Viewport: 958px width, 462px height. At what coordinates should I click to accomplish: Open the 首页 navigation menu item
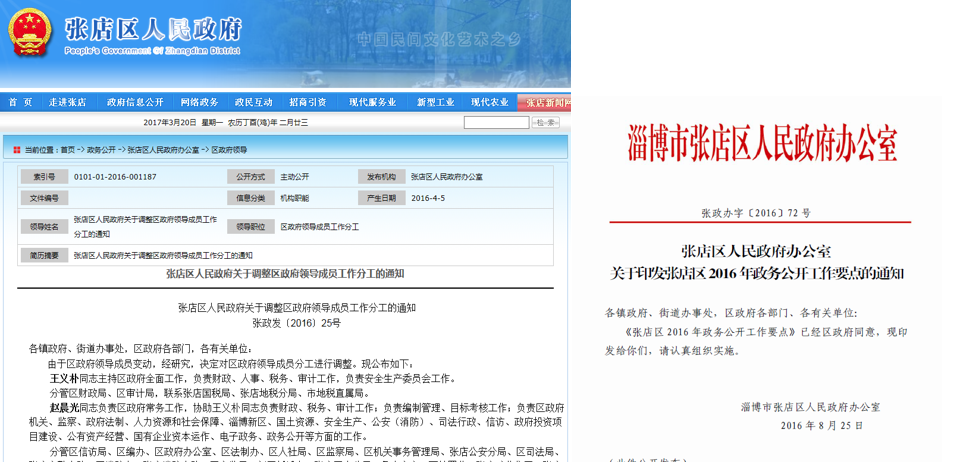click(x=20, y=102)
